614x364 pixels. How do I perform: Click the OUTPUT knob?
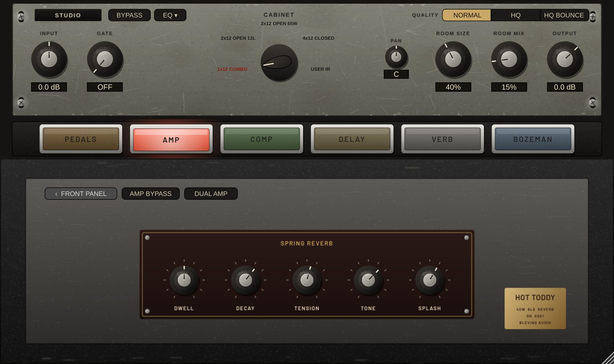565,59
